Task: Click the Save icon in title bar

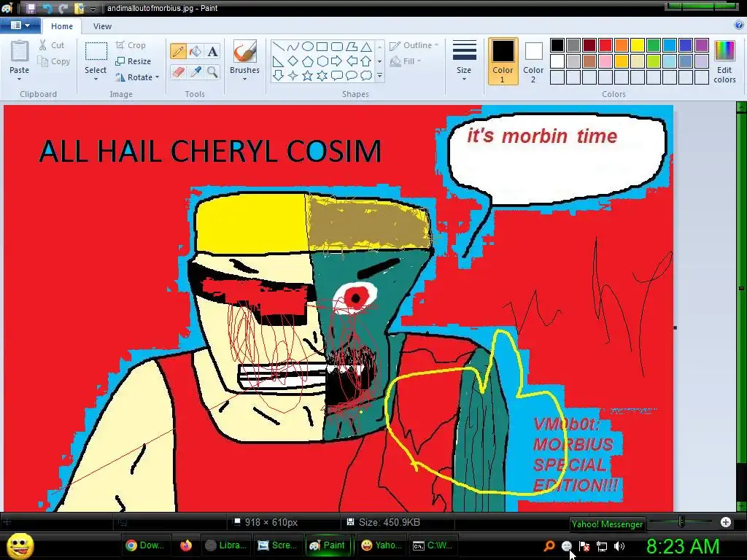Action: pos(31,8)
